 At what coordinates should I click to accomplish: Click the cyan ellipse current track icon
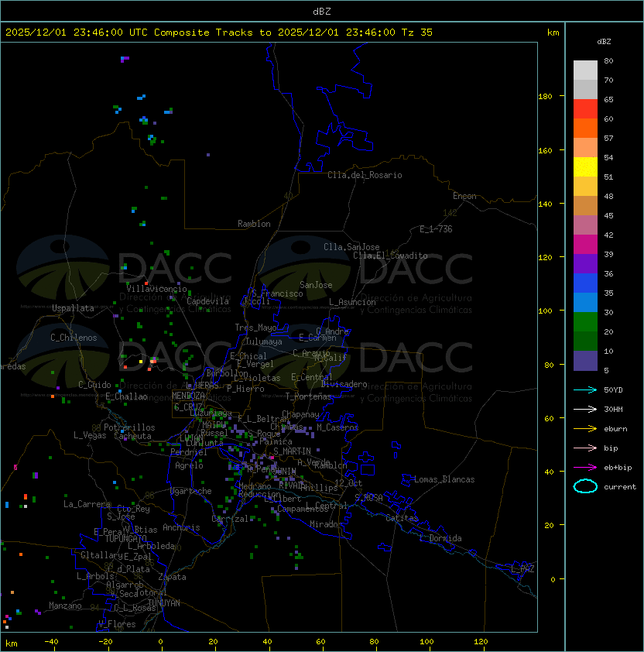[x=585, y=486]
